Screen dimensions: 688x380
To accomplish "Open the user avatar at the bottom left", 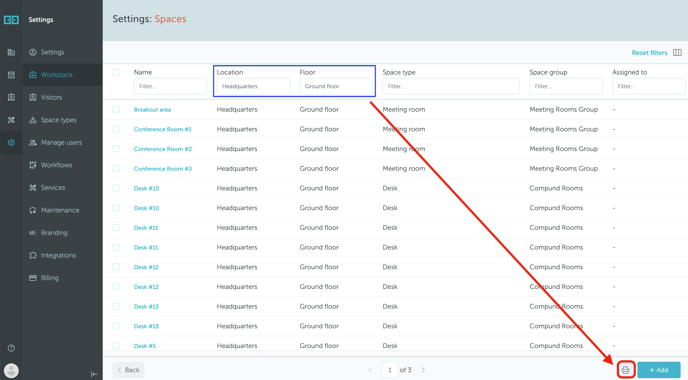I will pyautogui.click(x=11, y=370).
